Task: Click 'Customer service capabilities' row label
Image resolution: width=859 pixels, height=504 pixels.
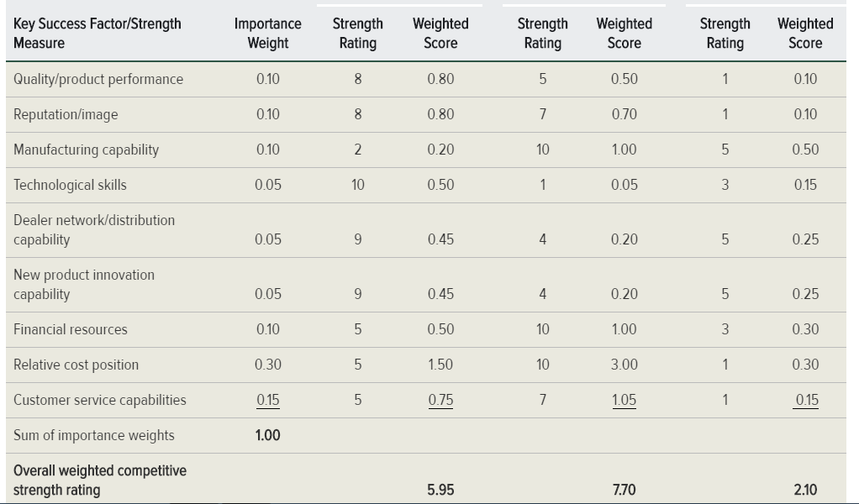Action: click(100, 400)
